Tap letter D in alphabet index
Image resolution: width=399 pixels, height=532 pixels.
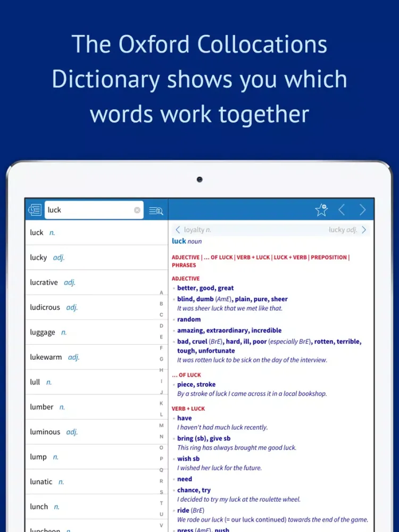tap(162, 326)
